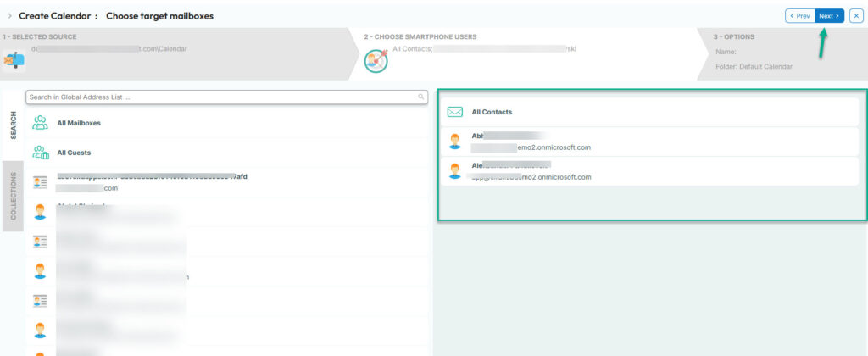Click the All Contacts text in step 2 header

pos(411,49)
